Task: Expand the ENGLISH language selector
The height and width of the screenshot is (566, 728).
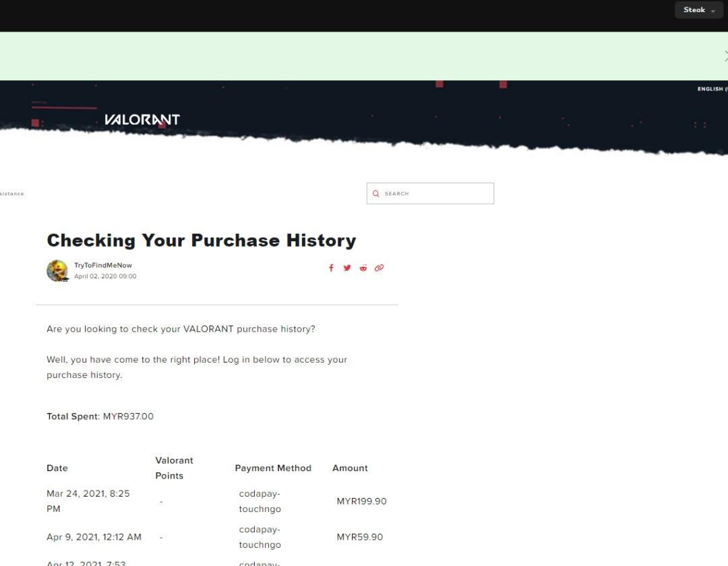Action: (711, 89)
